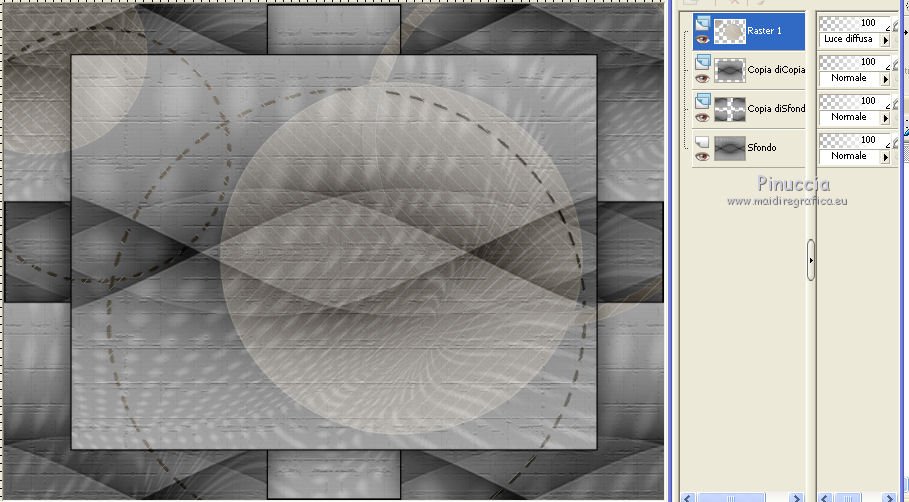Select the layer named Raster 1
This screenshot has height=502, width=909.
[x=764, y=31]
